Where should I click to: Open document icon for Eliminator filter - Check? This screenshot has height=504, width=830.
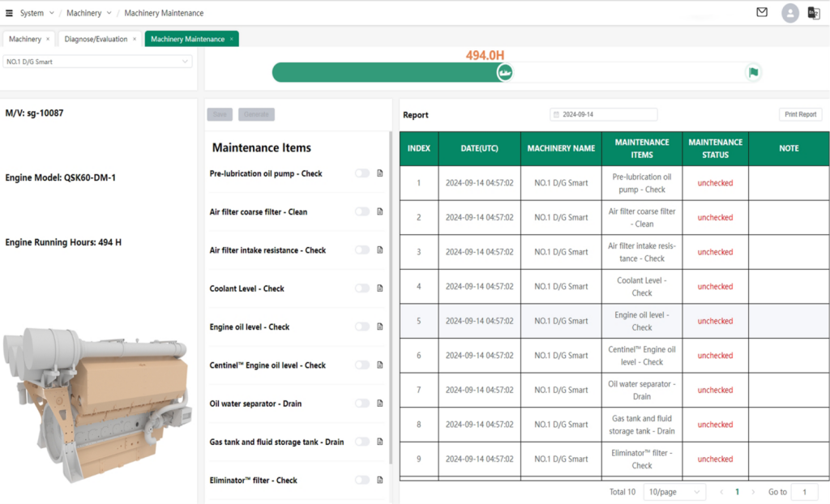click(x=379, y=480)
